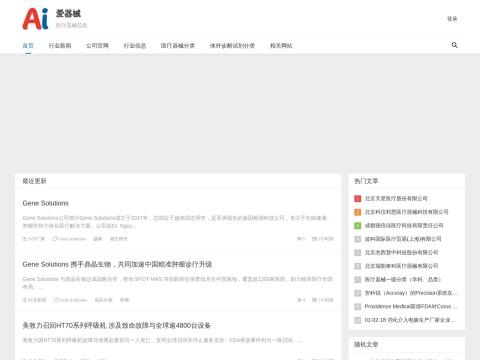This screenshot has width=480, height=360.
Task: Open the 医疗器械分类 navigation tab
Action: click(178, 46)
